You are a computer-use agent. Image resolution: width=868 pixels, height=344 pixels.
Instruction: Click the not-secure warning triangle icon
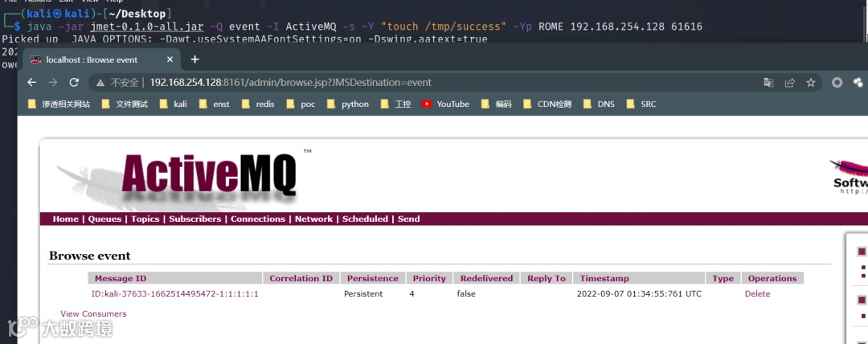click(100, 83)
